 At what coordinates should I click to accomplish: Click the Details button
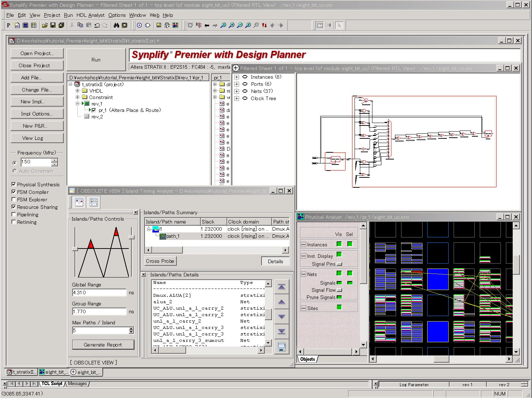pos(275,261)
